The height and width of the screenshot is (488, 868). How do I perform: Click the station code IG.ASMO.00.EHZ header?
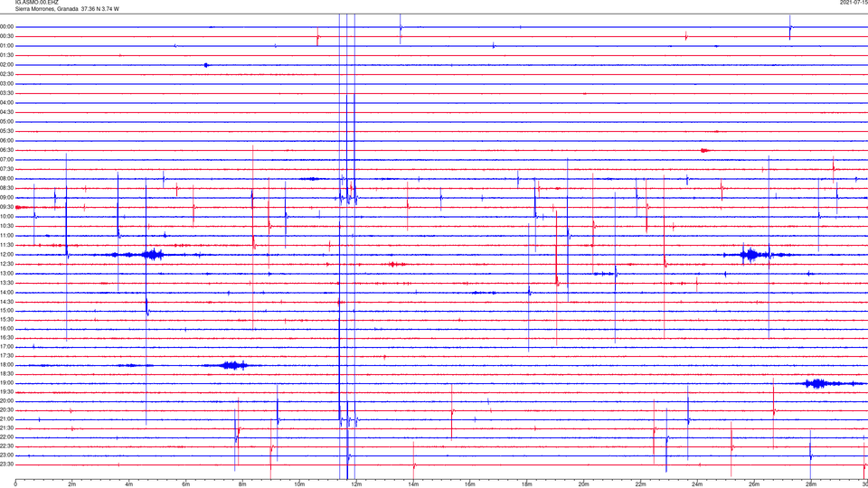(x=36, y=3)
